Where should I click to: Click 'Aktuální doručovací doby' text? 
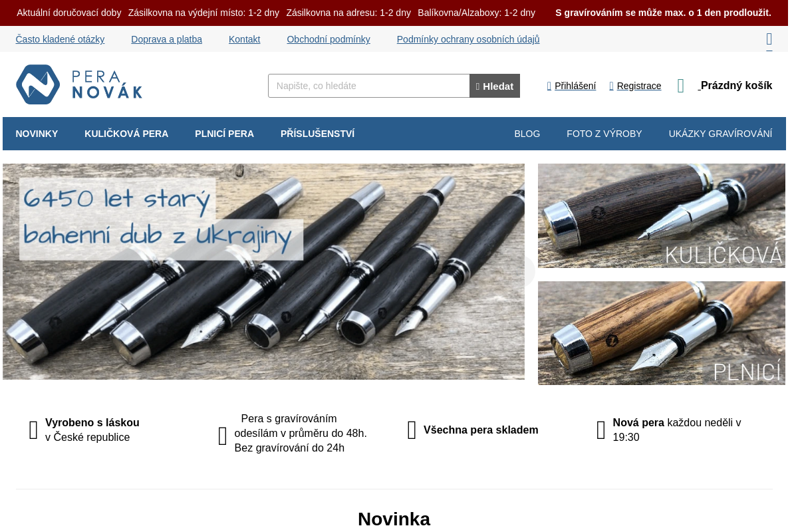[x=69, y=13]
